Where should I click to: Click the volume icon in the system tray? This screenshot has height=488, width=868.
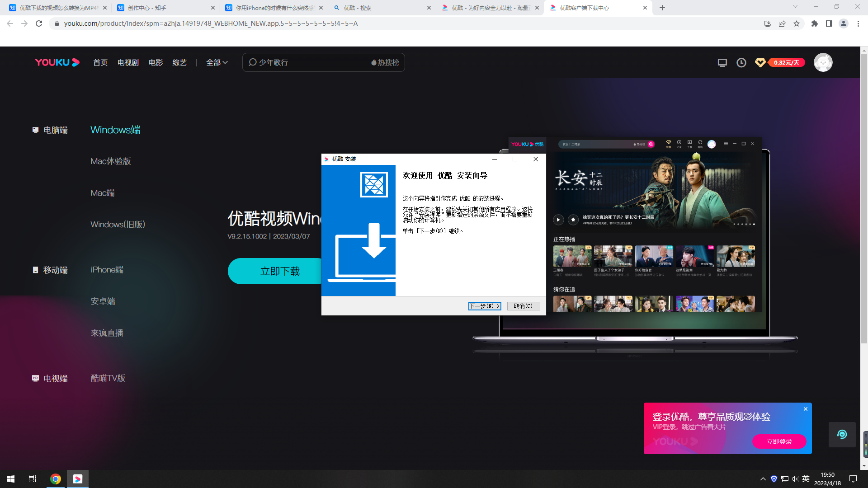click(x=795, y=479)
